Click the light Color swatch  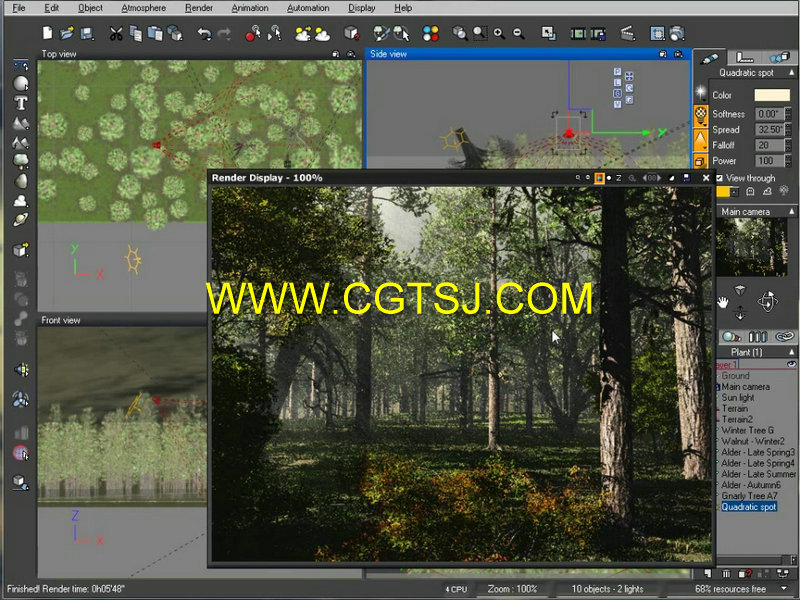(x=772, y=95)
